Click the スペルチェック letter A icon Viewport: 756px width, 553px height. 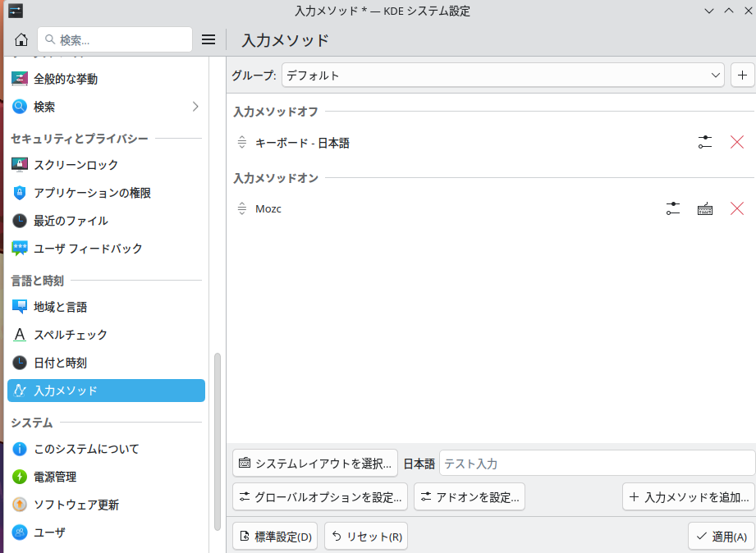(19, 335)
